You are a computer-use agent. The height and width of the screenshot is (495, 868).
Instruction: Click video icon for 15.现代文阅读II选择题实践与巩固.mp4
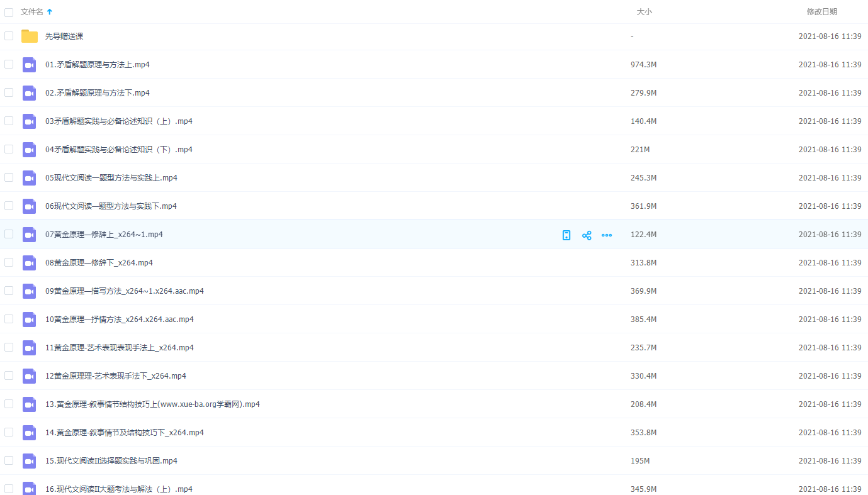[30, 461]
